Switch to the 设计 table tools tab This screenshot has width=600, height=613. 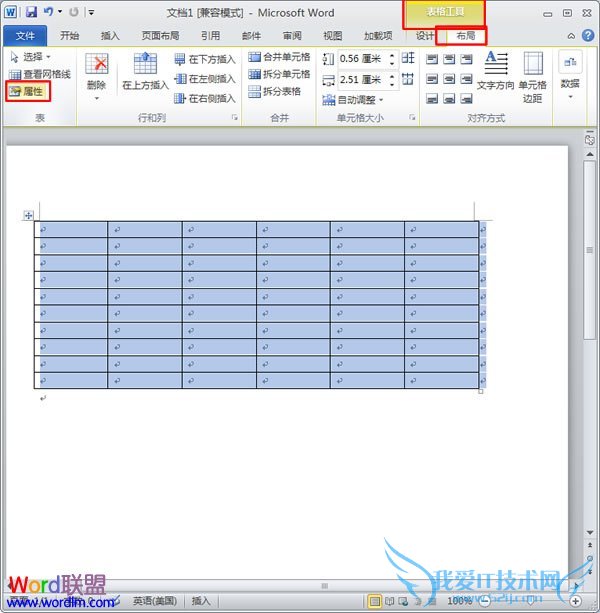(x=425, y=36)
